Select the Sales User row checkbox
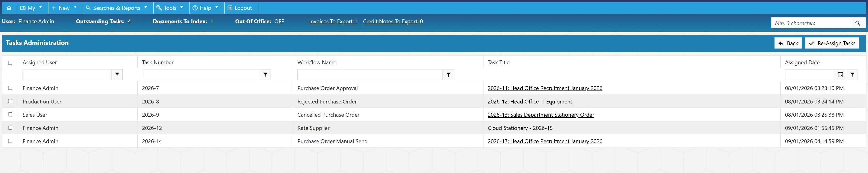The image size is (868, 173). (10, 114)
